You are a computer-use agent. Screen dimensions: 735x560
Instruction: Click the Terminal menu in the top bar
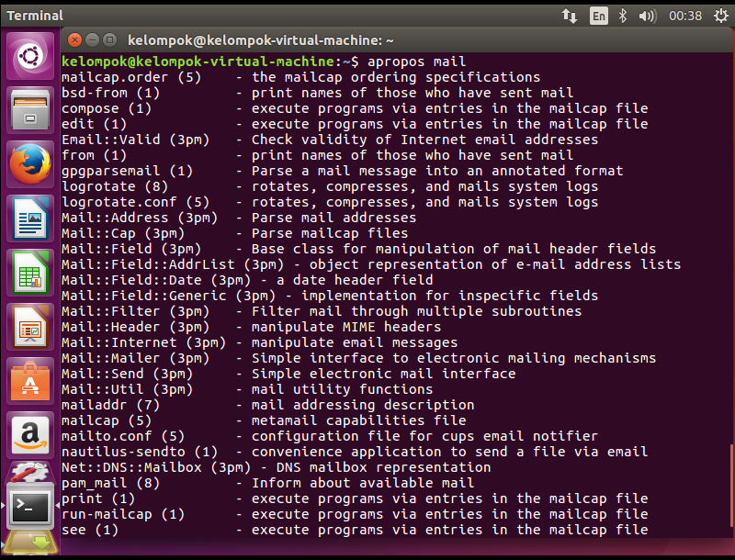35,14
